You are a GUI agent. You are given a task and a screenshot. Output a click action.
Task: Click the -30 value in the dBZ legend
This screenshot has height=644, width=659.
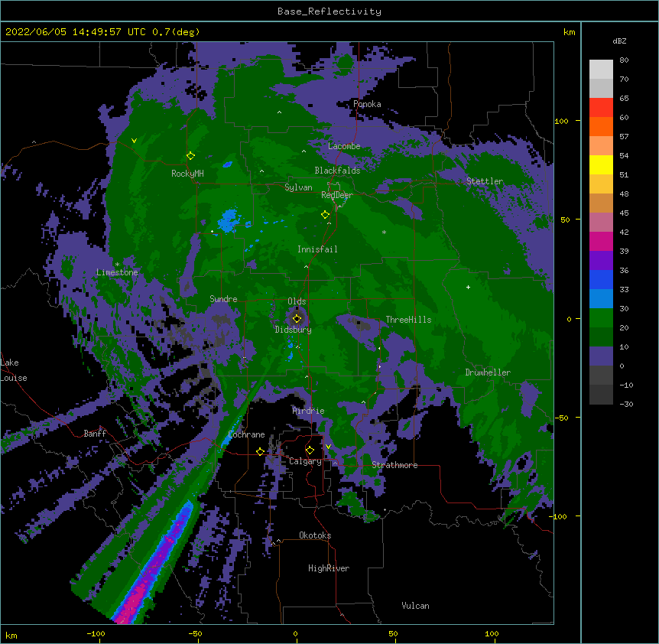626,405
